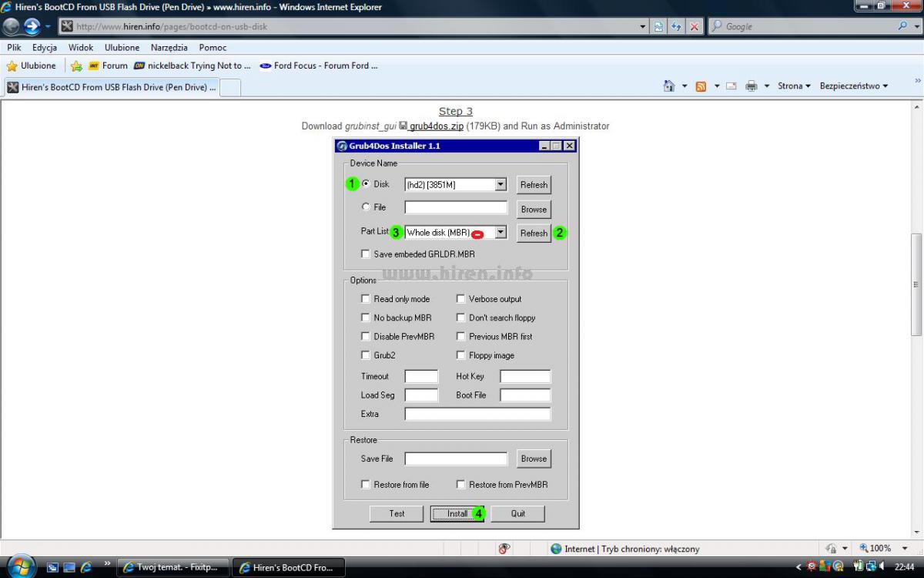Open a new blank tab

coord(230,87)
